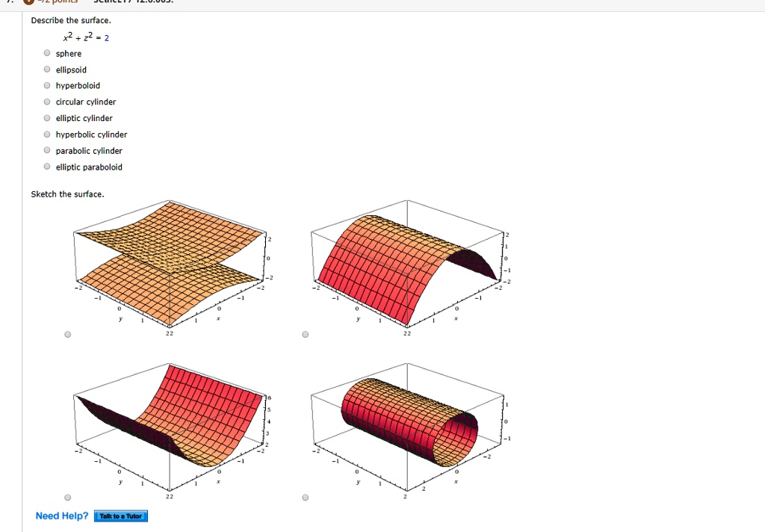Screen dimensions: 765x532
Task: Pick elliptic cylinder as your answer
Action: point(46,118)
